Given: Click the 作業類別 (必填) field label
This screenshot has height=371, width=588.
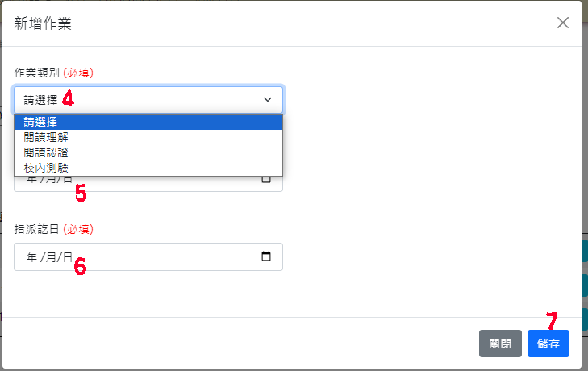Looking at the screenshot, I should [x=53, y=73].
